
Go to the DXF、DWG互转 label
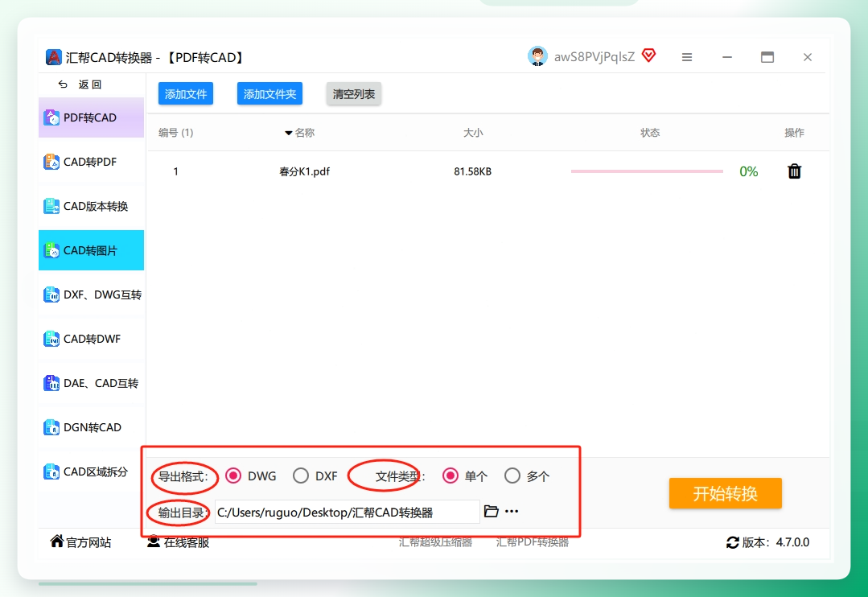[x=102, y=294]
